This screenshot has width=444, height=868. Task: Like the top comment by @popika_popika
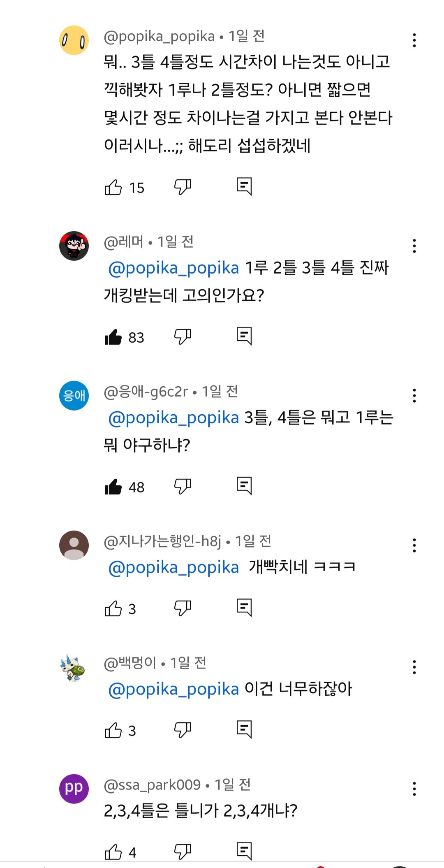click(x=113, y=188)
